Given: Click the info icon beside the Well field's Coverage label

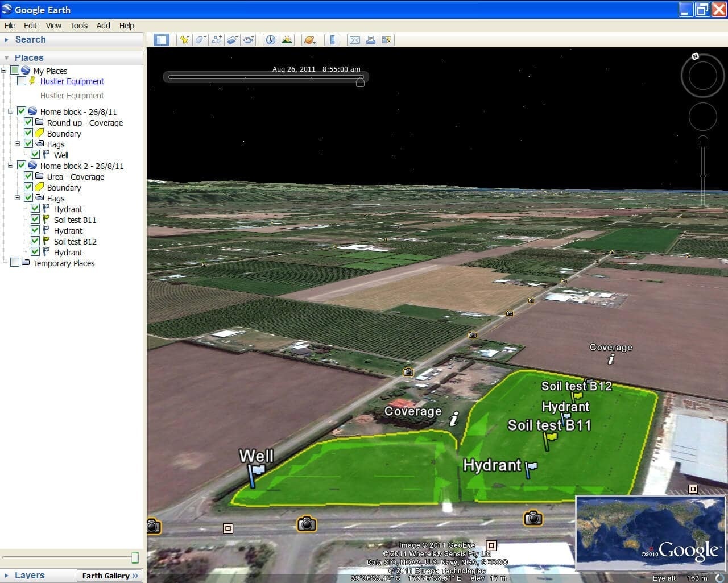Looking at the screenshot, I should tap(453, 420).
